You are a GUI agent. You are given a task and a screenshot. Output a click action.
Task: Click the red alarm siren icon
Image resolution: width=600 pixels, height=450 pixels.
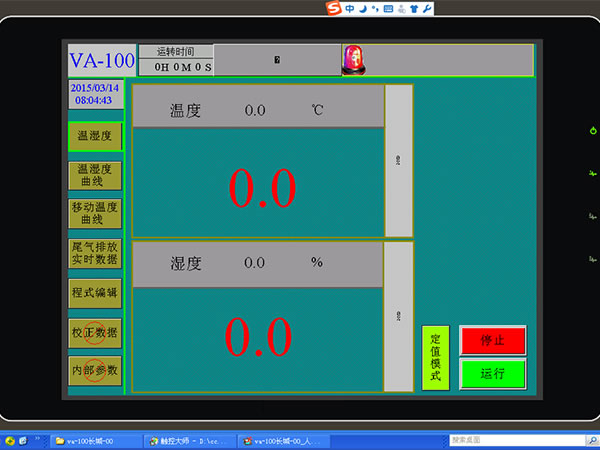coord(355,60)
